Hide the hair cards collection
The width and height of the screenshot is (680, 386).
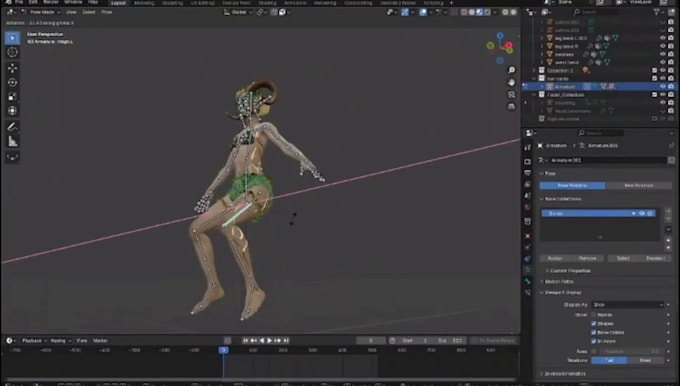pos(663,79)
